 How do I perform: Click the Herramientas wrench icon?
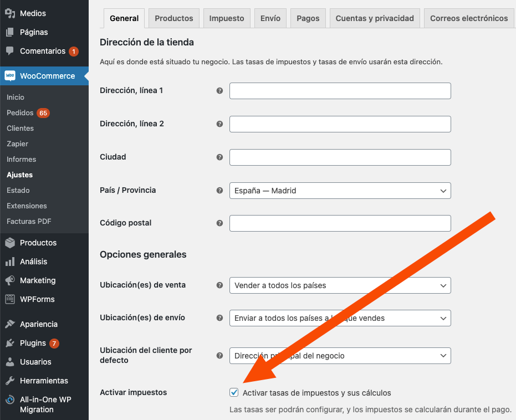tap(10, 381)
